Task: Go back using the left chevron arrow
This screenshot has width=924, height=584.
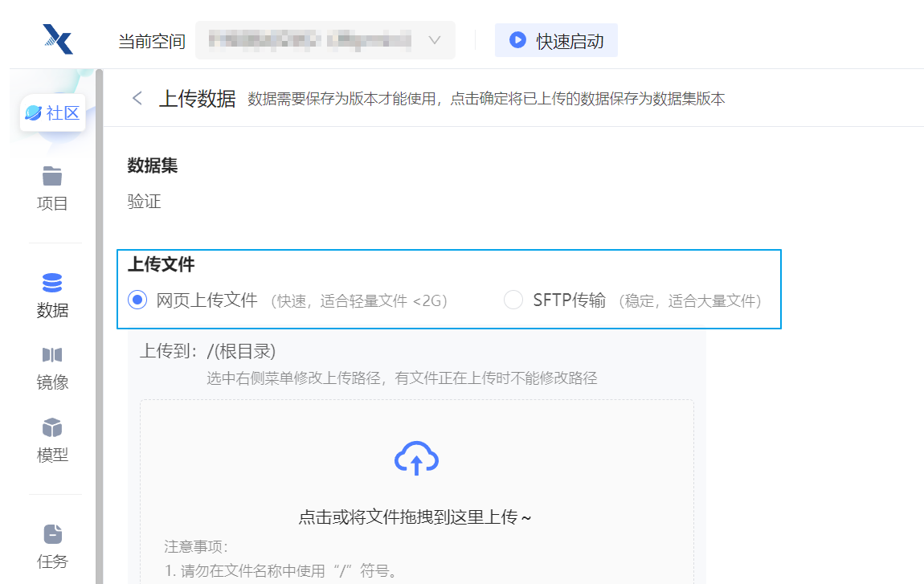Action: click(x=137, y=98)
